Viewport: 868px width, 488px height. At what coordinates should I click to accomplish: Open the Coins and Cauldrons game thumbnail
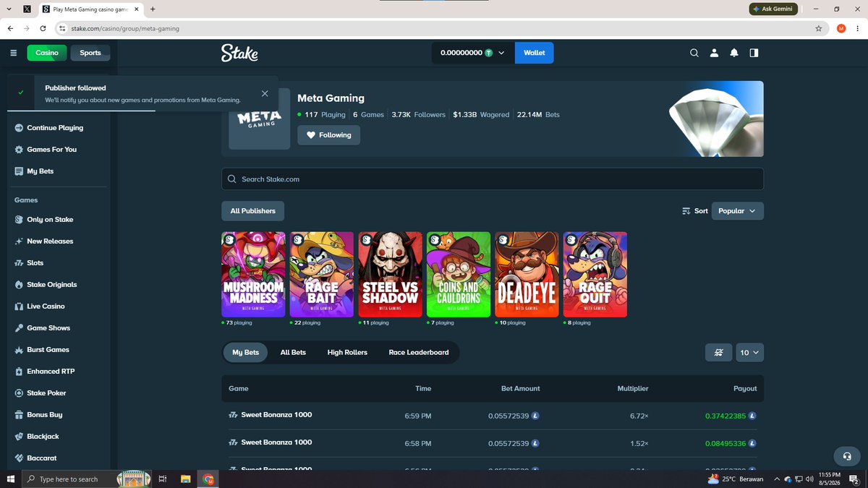pos(459,275)
